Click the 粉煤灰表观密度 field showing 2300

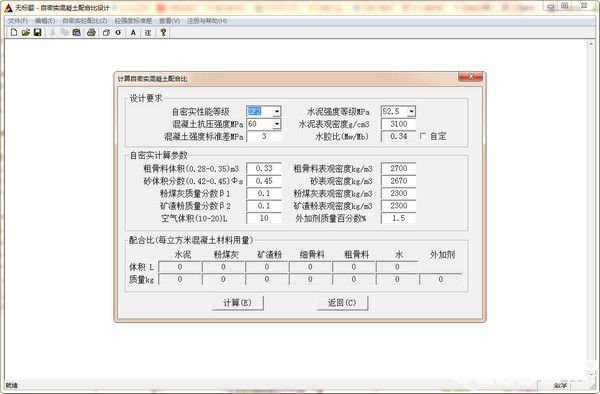tap(398, 193)
